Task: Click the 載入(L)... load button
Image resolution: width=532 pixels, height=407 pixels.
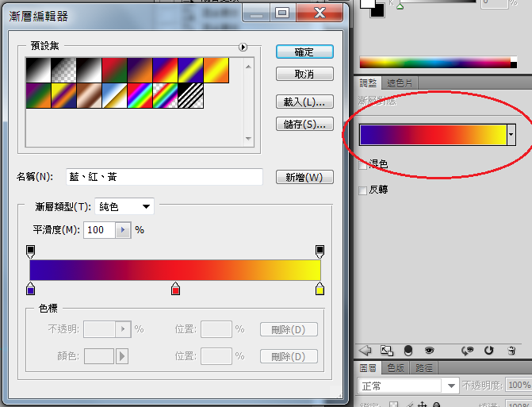Action: pyautogui.click(x=304, y=102)
